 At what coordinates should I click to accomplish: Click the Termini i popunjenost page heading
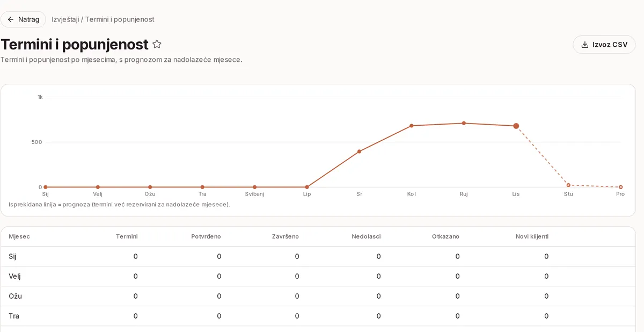[x=75, y=44]
